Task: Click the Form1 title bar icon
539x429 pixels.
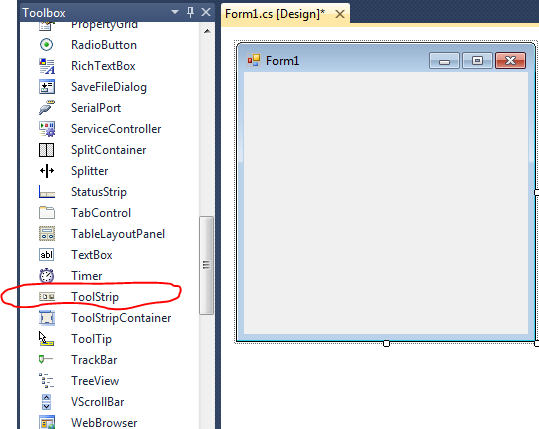Action: click(x=254, y=60)
